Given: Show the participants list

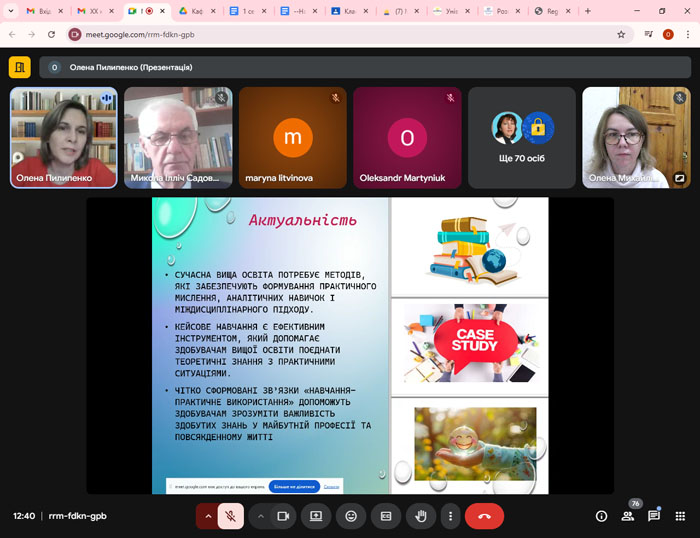Looking at the screenshot, I should pyautogui.click(x=628, y=516).
